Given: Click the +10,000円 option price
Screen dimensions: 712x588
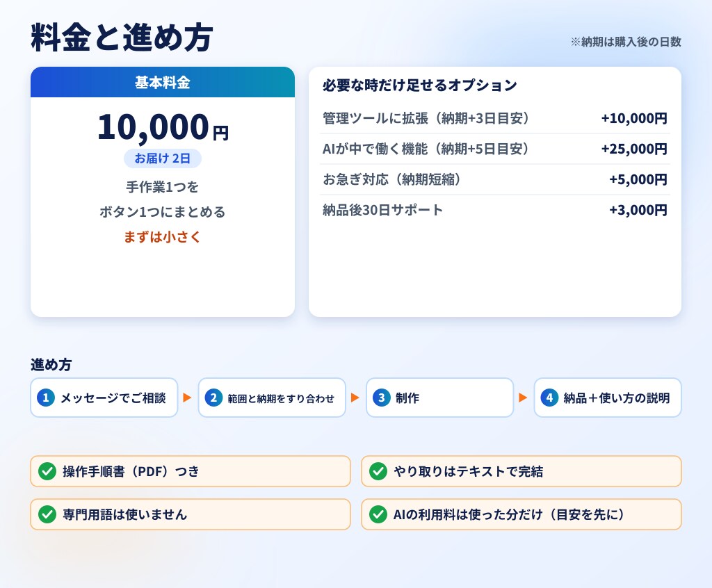Looking at the screenshot, I should [634, 119].
